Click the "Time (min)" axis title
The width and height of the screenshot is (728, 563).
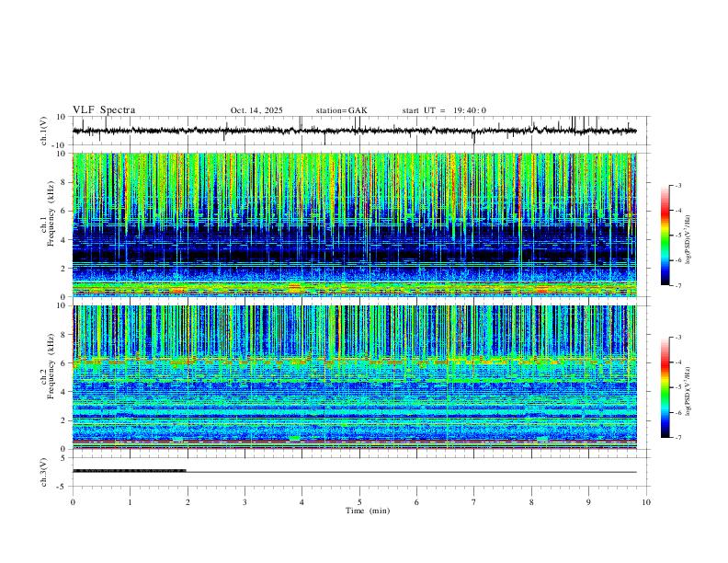click(368, 511)
